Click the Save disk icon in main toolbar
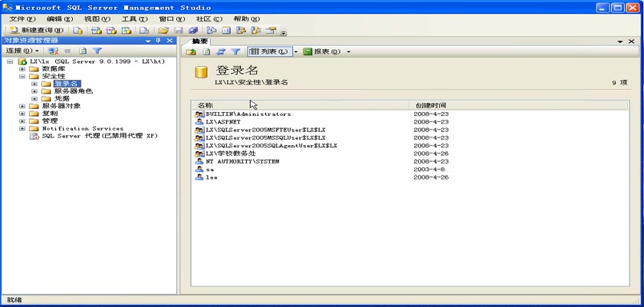The height and width of the screenshot is (307, 644). click(x=179, y=31)
